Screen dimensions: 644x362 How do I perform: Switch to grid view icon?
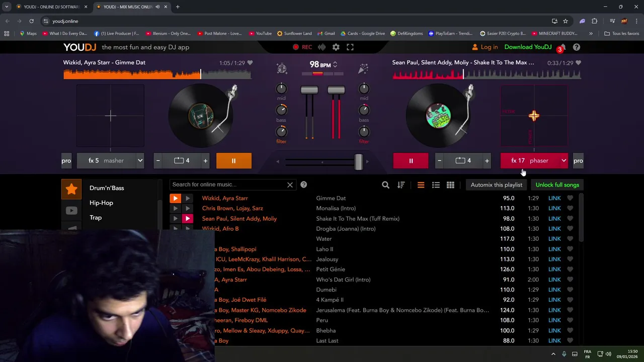[x=450, y=185]
